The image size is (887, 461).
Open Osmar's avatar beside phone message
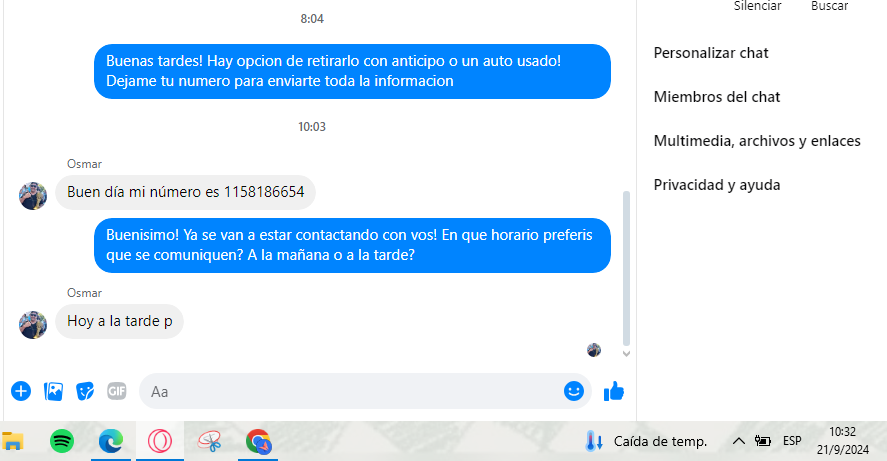tap(33, 196)
